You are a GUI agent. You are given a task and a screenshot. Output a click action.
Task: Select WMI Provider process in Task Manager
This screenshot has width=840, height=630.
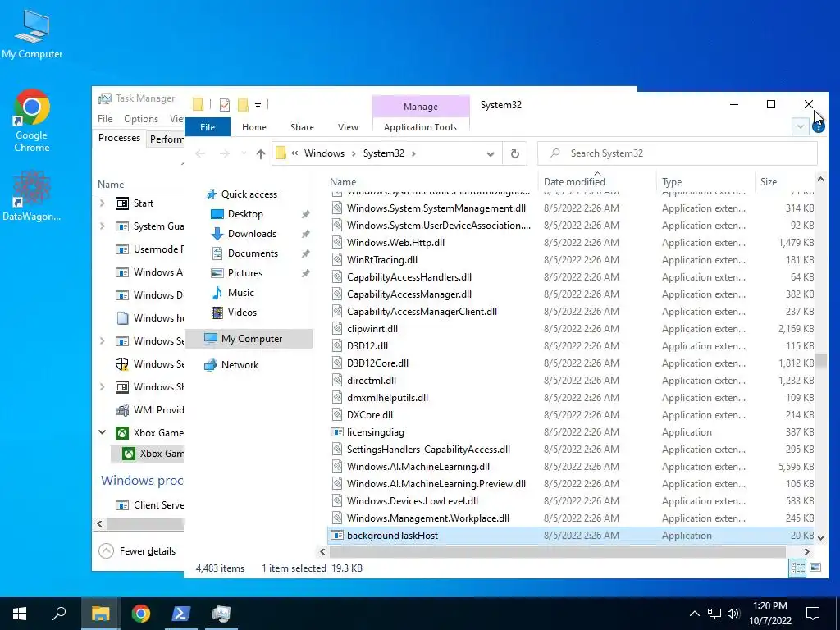[x=149, y=410]
